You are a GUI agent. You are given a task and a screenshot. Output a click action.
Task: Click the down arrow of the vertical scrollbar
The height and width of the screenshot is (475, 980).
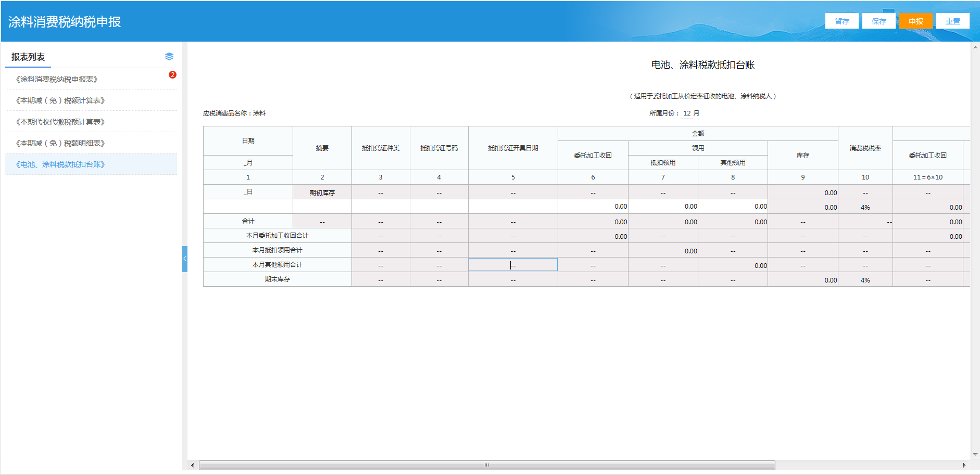[x=975, y=454]
